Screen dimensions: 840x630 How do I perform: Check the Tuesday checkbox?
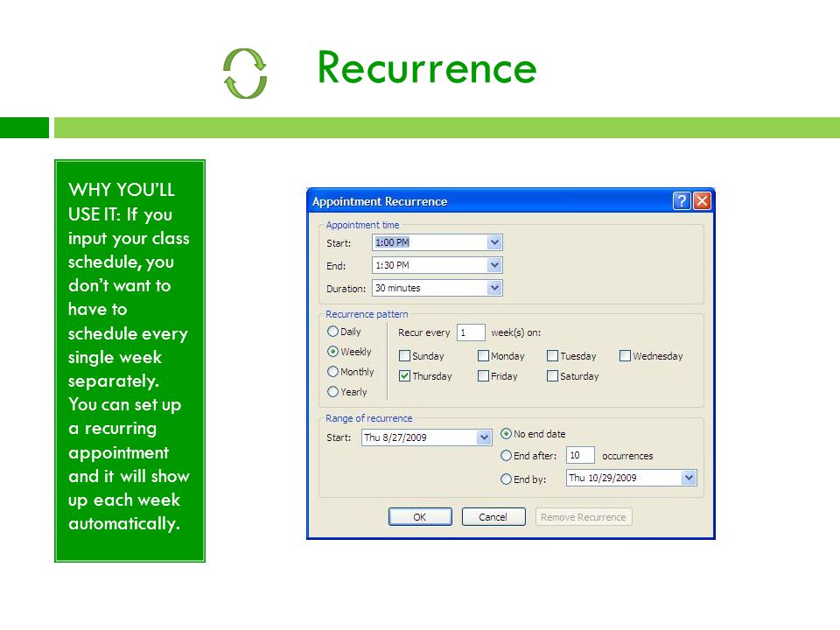coord(552,356)
